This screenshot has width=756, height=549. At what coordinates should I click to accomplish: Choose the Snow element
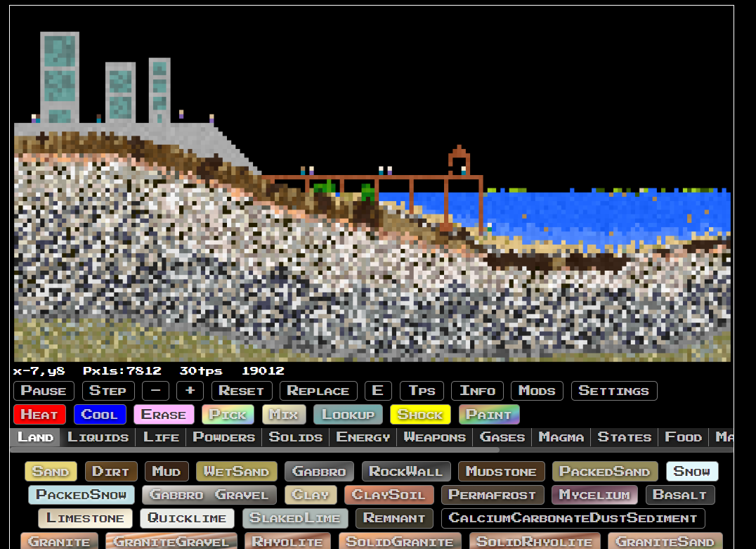[x=692, y=472]
